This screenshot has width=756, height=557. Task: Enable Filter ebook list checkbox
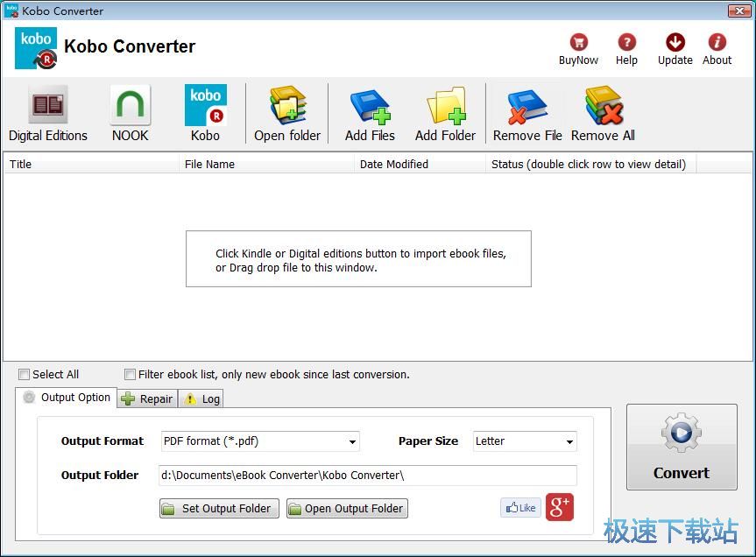pyautogui.click(x=130, y=374)
